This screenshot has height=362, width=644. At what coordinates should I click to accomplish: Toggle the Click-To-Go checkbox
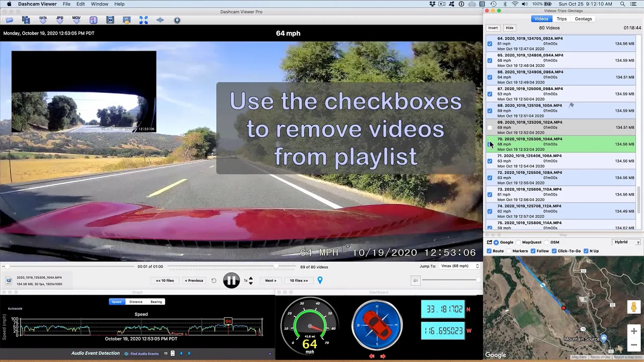554,251
